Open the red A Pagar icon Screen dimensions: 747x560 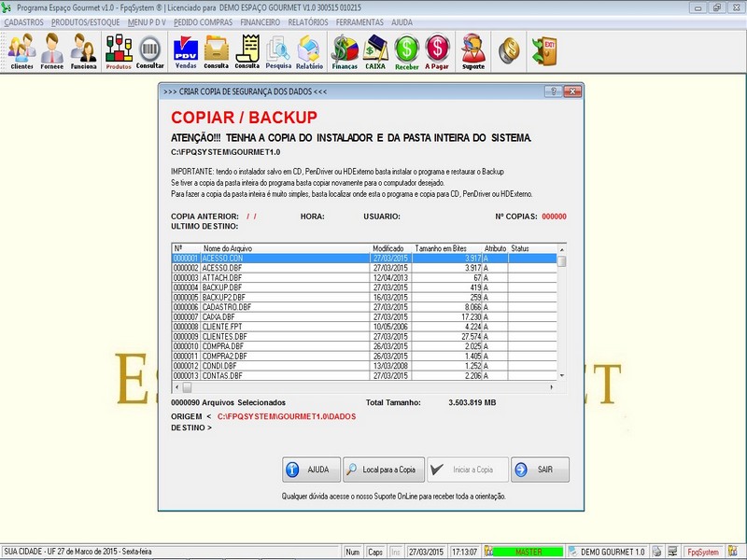pyautogui.click(x=437, y=51)
